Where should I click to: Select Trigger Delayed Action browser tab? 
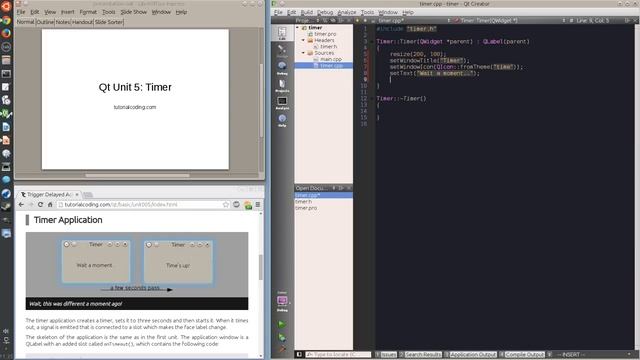point(49,195)
